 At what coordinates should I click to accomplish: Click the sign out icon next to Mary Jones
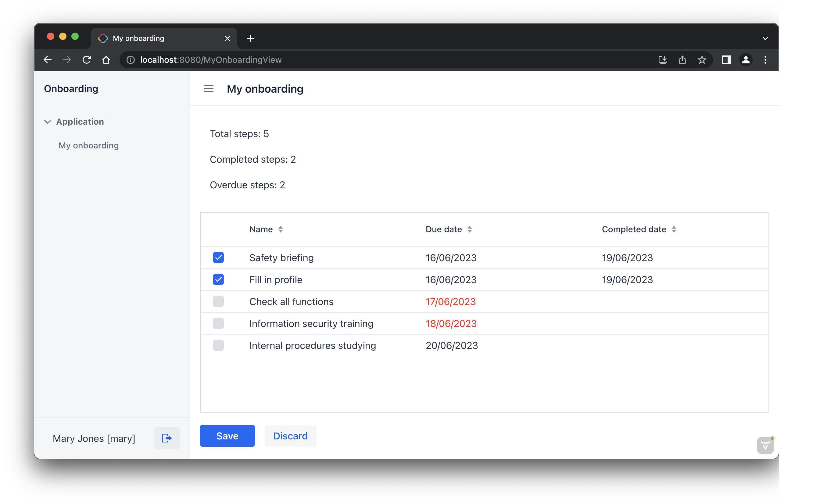click(167, 438)
